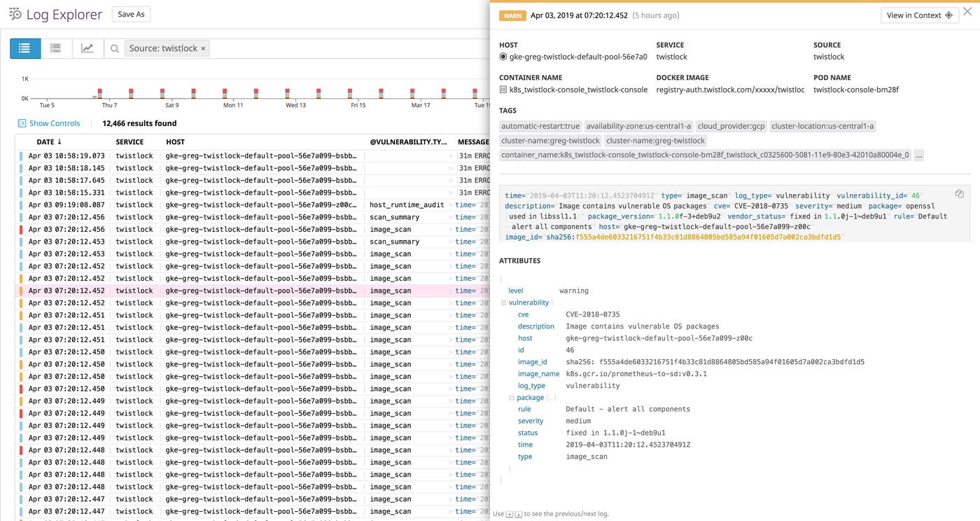This screenshot has width=980, height=521.
Task: Click the MESSAGE column header
Action: point(473,142)
